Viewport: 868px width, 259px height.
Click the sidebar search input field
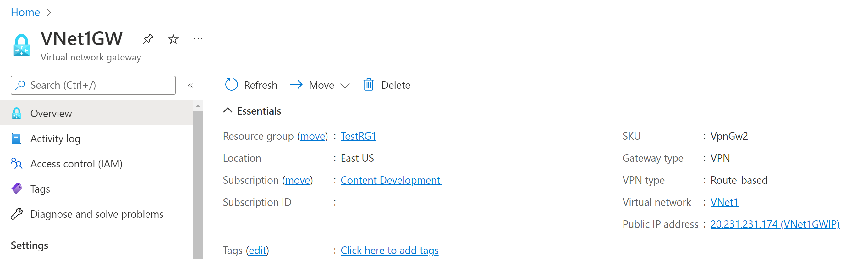[93, 85]
